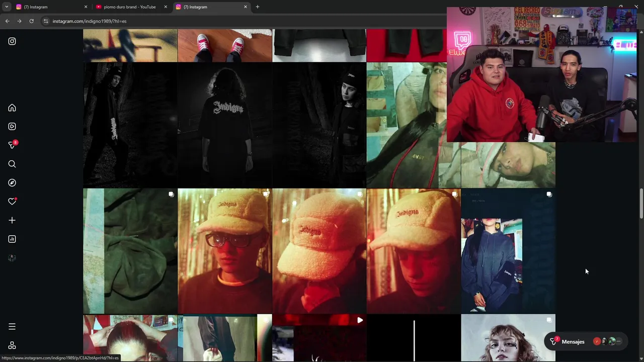The width and height of the screenshot is (644, 362).
Task: Open the green hoodie fabric post
Action: pos(130,251)
